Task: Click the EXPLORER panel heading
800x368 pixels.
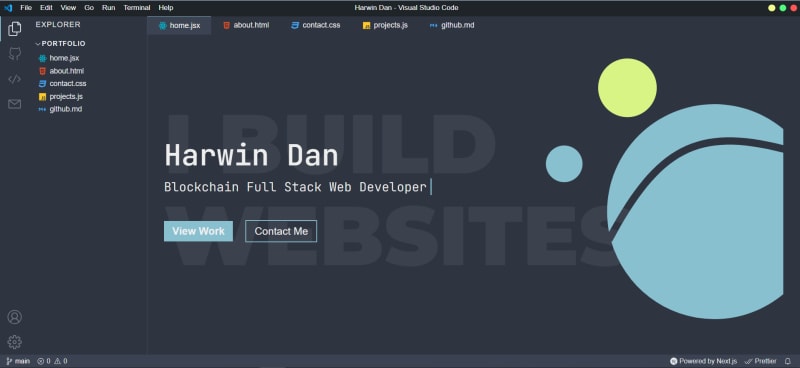Action: (x=58, y=24)
